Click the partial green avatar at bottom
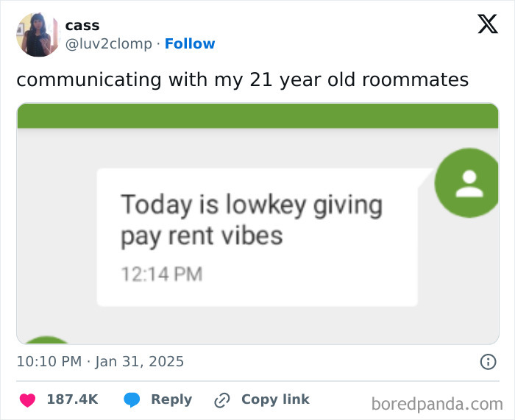The height and width of the screenshot is (420, 515). (48, 340)
